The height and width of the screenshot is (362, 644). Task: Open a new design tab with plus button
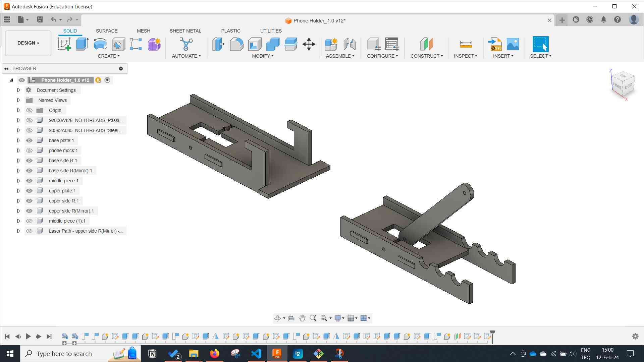click(562, 20)
